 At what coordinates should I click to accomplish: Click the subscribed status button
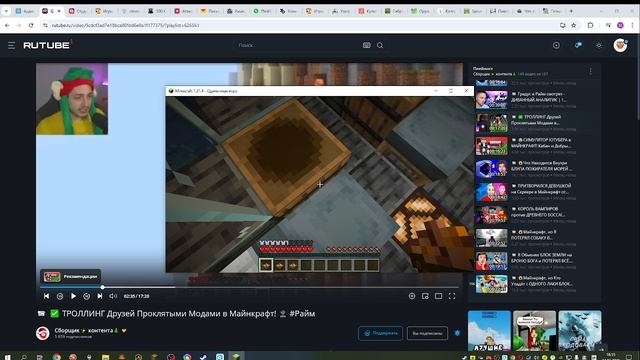coord(427,333)
